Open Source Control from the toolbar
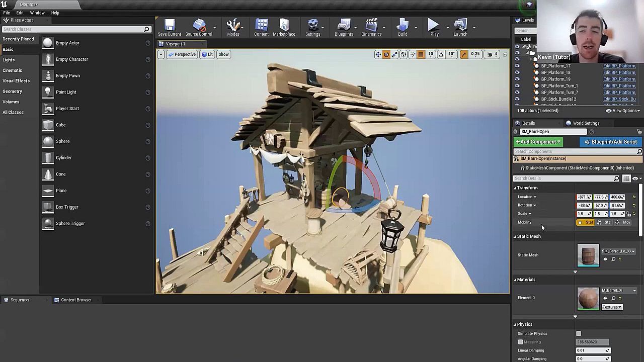 coord(199,28)
